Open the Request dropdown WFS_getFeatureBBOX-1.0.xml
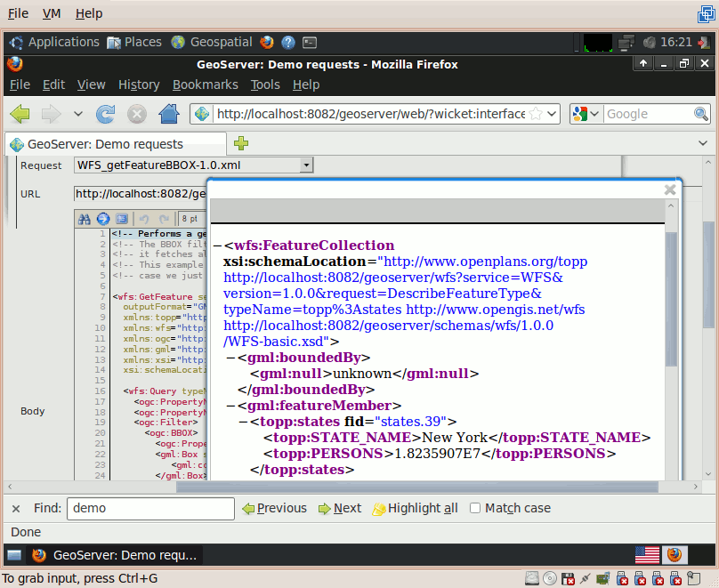 193,165
